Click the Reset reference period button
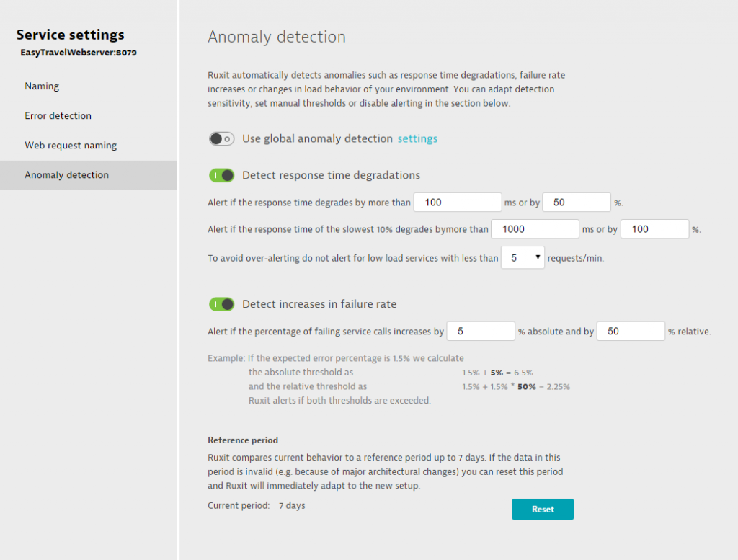 tap(543, 509)
